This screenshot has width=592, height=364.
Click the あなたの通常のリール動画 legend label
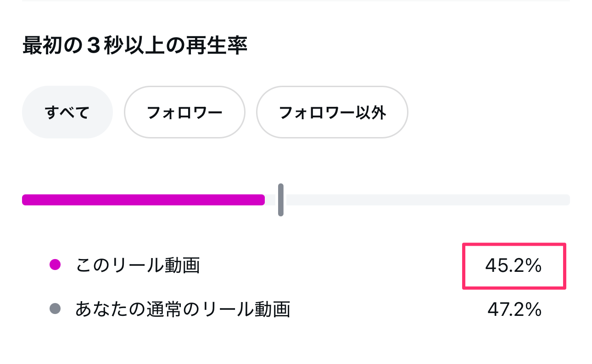[x=182, y=310]
